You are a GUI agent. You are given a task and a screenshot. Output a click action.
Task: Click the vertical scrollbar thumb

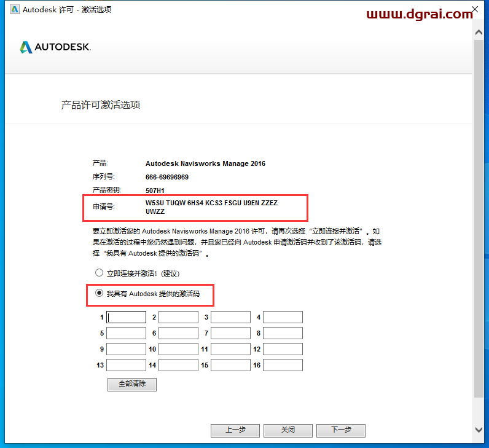pyautogui.click(x=479, y=218)
